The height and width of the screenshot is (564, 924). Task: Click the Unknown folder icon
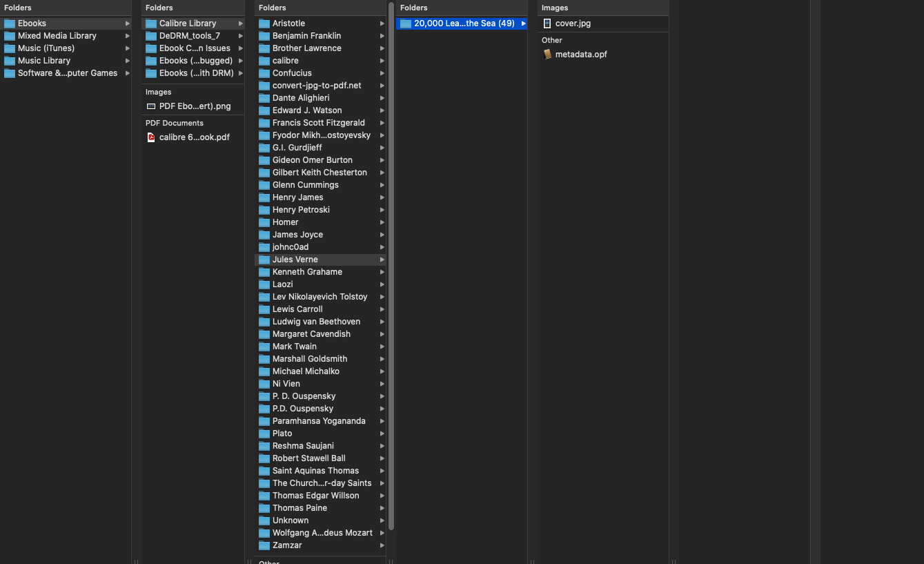(264, 521)
